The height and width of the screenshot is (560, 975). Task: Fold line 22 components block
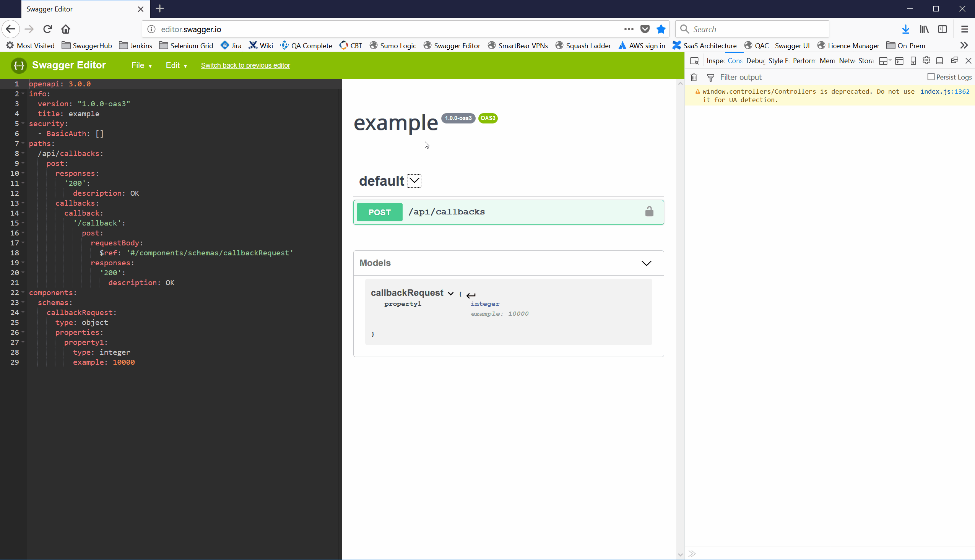[23, 292]
